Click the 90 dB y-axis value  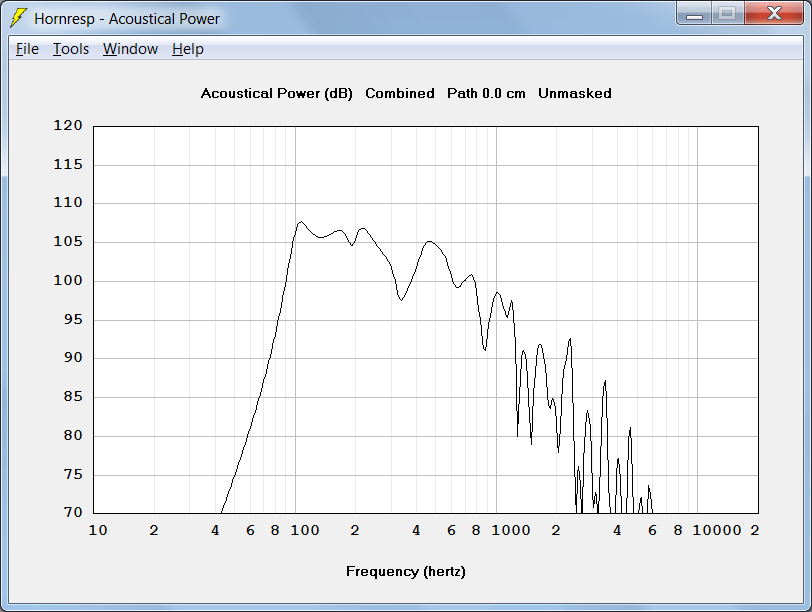(x=73, y=357)
